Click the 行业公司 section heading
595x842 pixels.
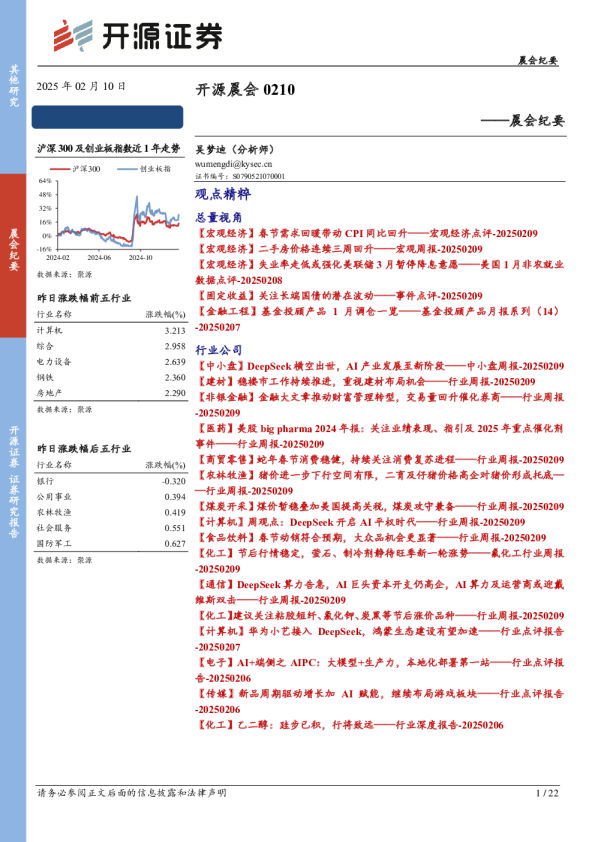click(x=218, y=350)
